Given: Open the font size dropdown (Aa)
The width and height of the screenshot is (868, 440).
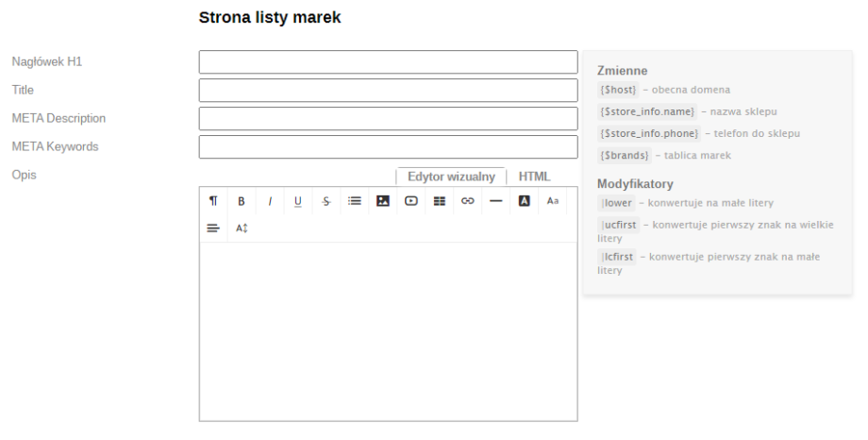Looking at the screenshot, I should [x=553, y=201].
